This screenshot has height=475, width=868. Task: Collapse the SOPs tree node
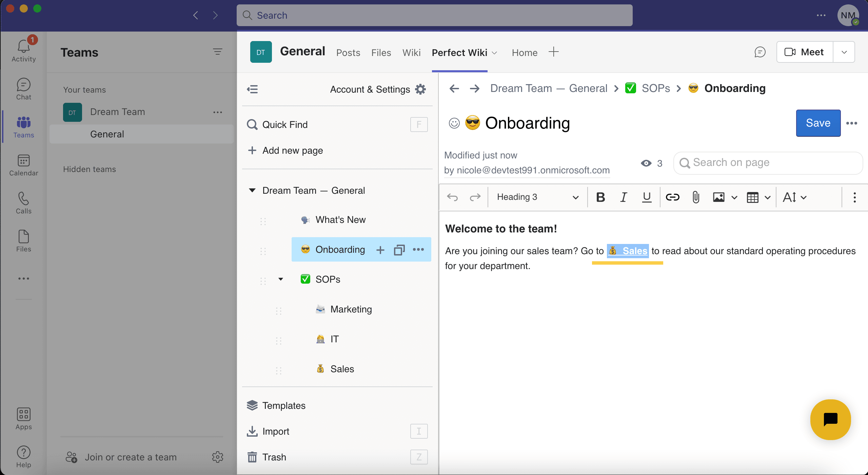point(280,279)
